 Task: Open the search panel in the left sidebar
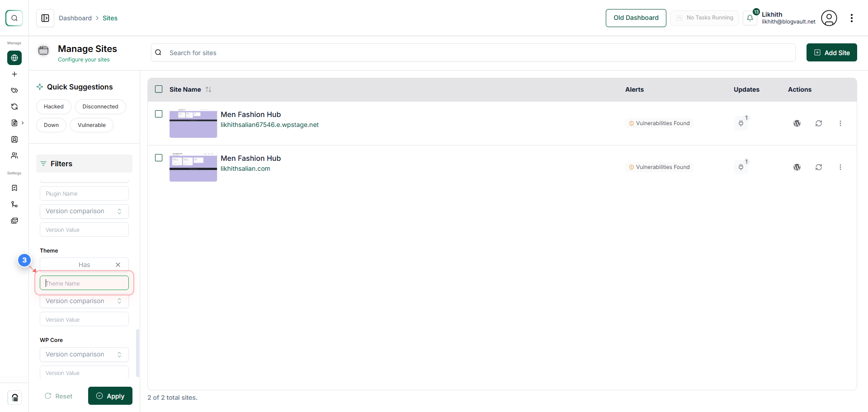(14, 18)
